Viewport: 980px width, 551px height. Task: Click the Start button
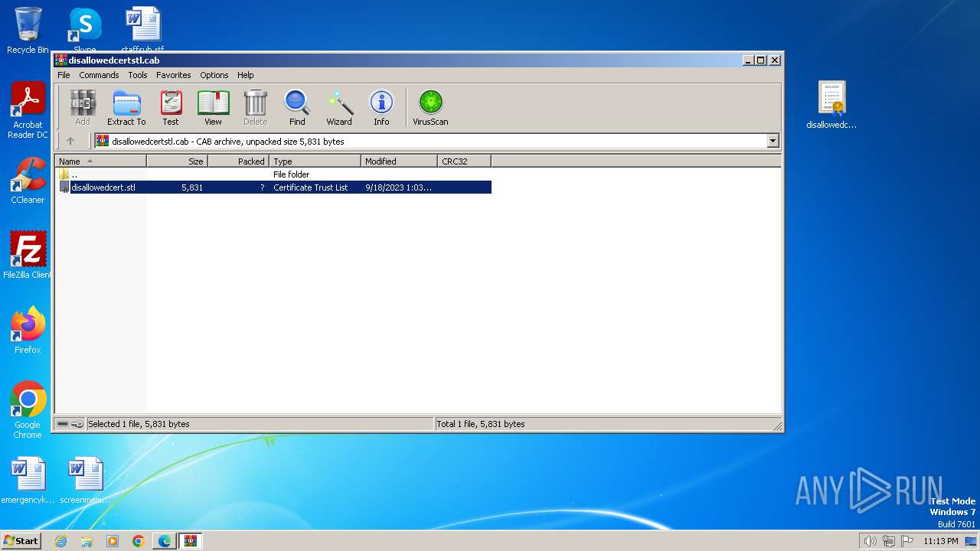pos(21,541)
